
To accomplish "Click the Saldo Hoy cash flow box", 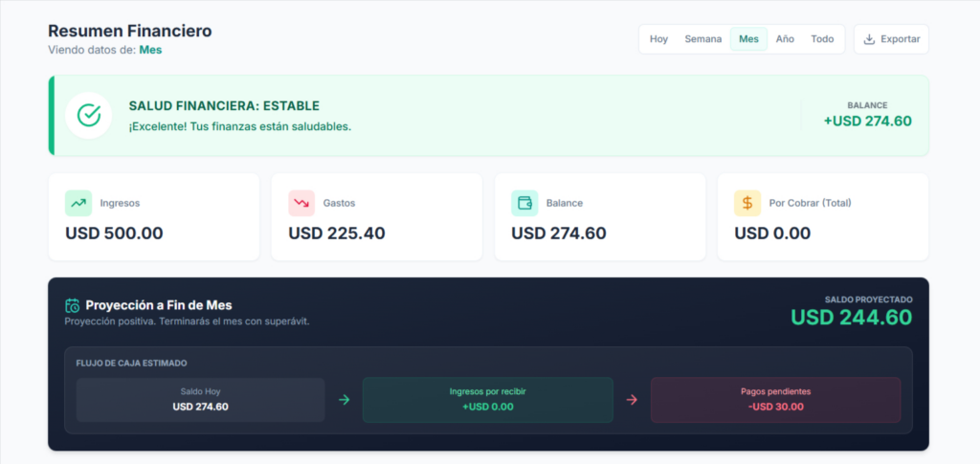I will pyautogui.click(x=200, y=400).
